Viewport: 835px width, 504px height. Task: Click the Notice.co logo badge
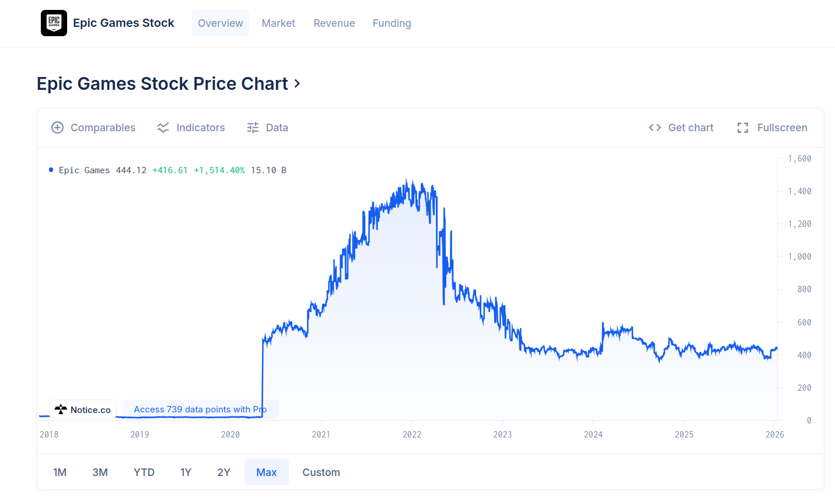click(83, 409)
